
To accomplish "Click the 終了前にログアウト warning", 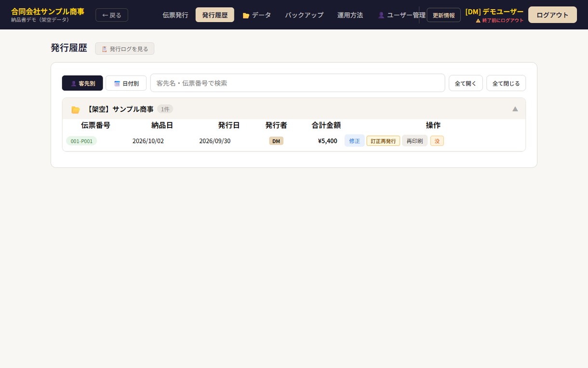I will click(x=499, y=20).
